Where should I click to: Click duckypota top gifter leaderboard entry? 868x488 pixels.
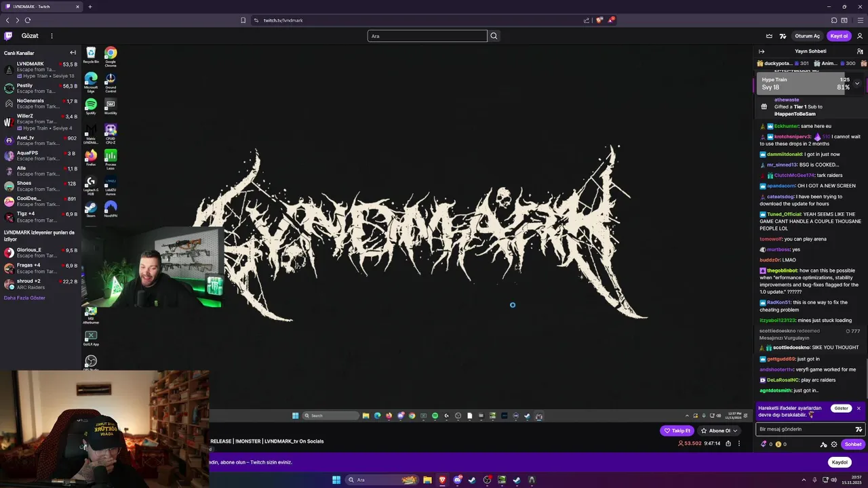(783, 63)
